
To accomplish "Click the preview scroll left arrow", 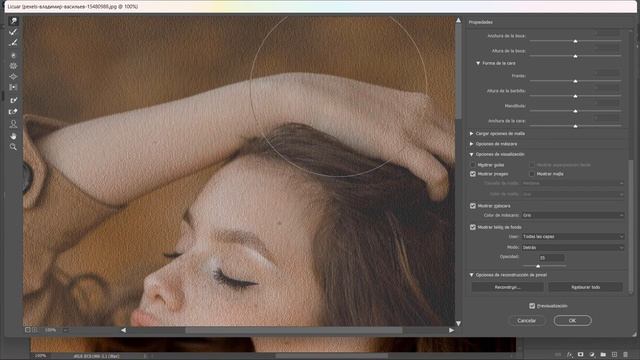I will pyautogui.click(x=123, y=330).
